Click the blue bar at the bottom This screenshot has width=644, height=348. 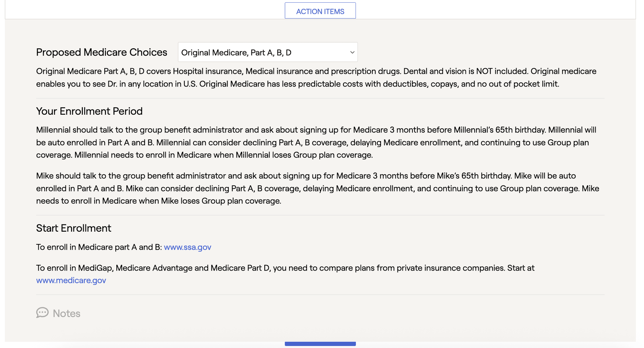coord(320,344)
